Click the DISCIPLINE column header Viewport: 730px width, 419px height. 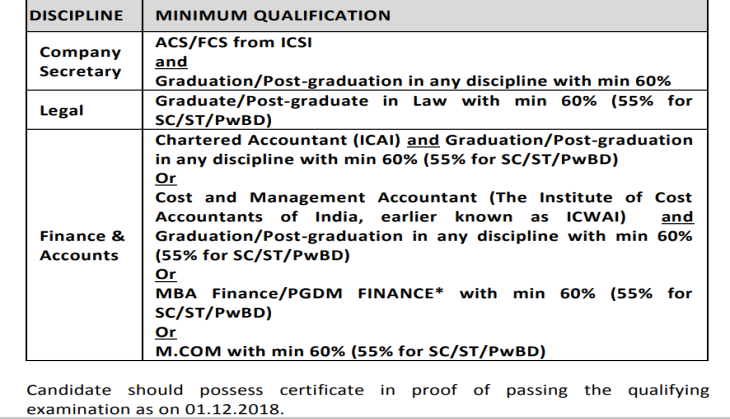pos(76,15)
